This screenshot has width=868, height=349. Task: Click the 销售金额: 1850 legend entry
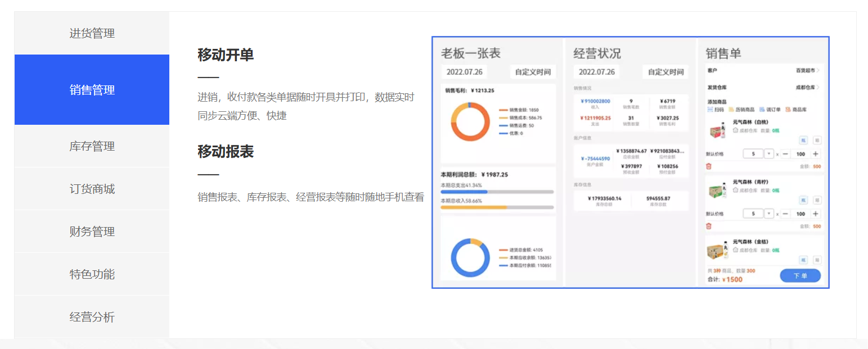pyautogui.click(x=519, y=110)
